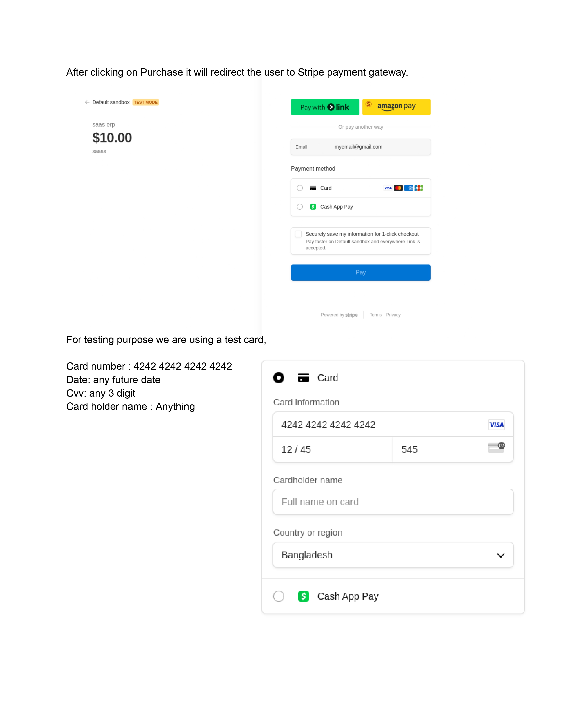
Task: Click the blue Pay button
Action: [x=360, y=272]
